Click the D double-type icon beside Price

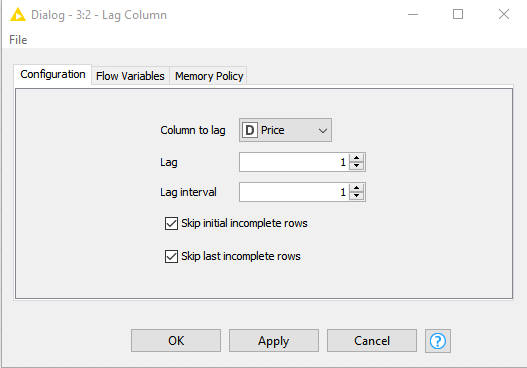pos(250,130)
